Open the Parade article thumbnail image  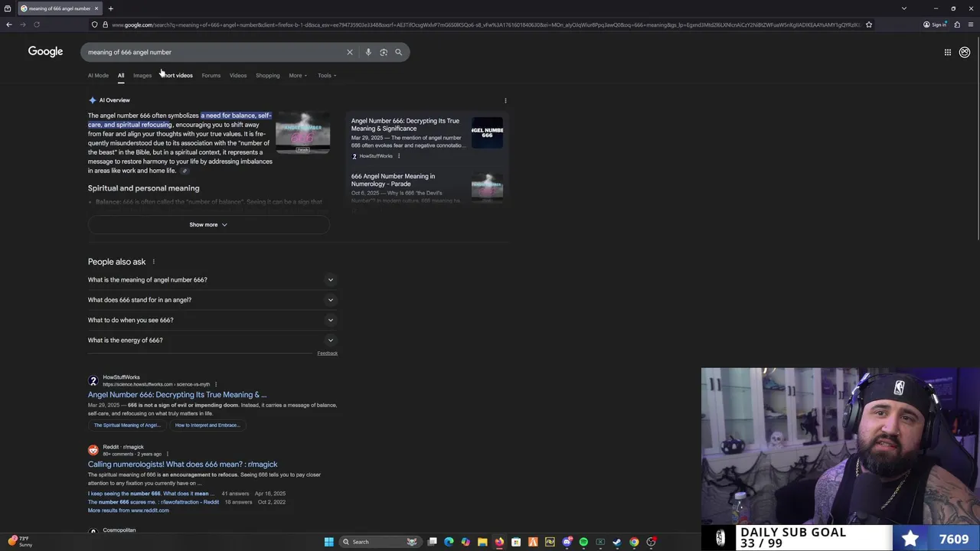487,187
